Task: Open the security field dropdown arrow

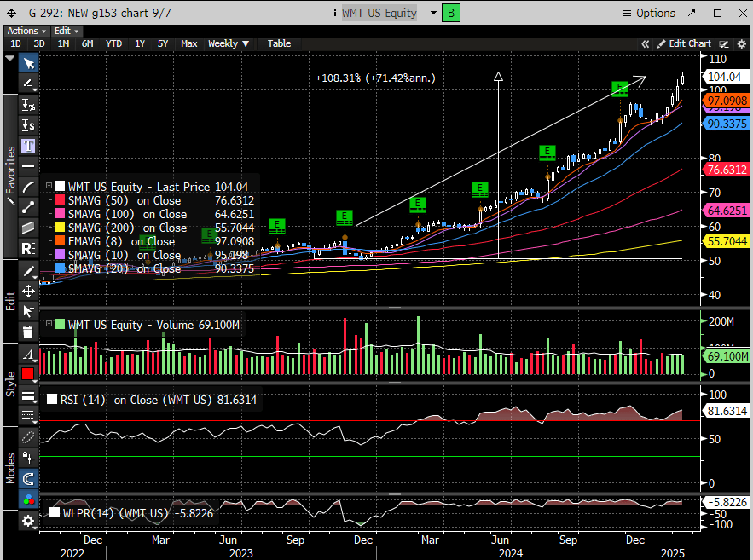Action: 433,13
